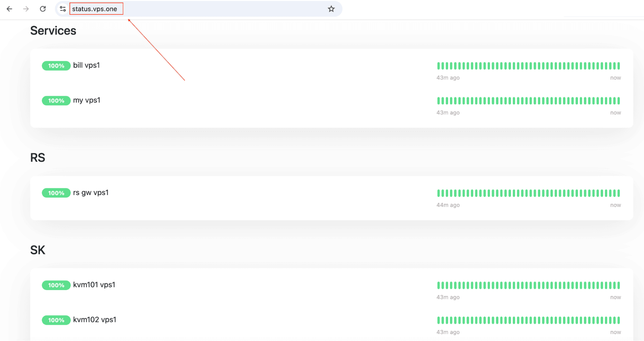Screen dimensions: 644x341
Task: Bookmark the page using the star icon
Action: 331,9
